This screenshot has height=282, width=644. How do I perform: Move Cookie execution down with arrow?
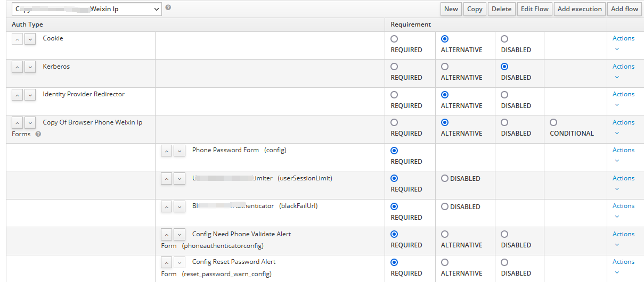pos(30,39)
